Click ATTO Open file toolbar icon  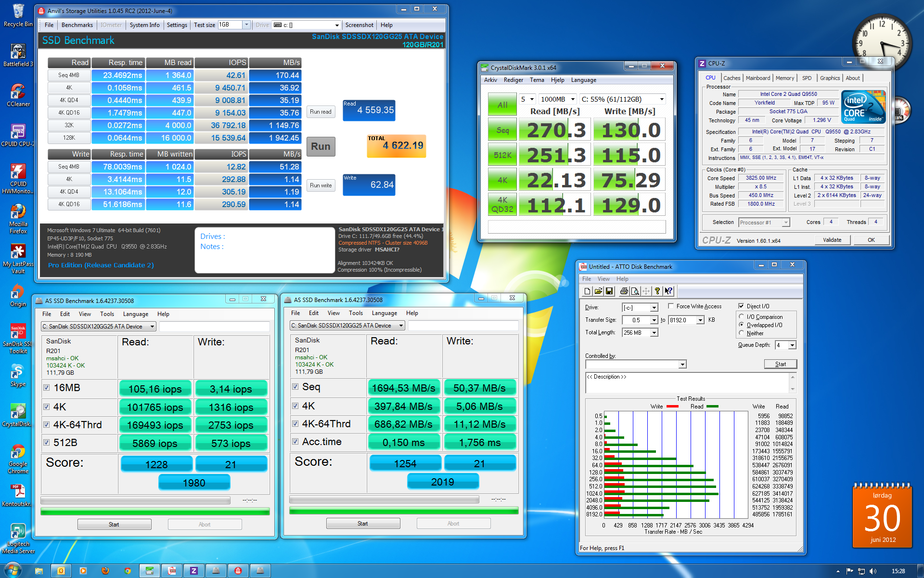[x=598, y=291]
